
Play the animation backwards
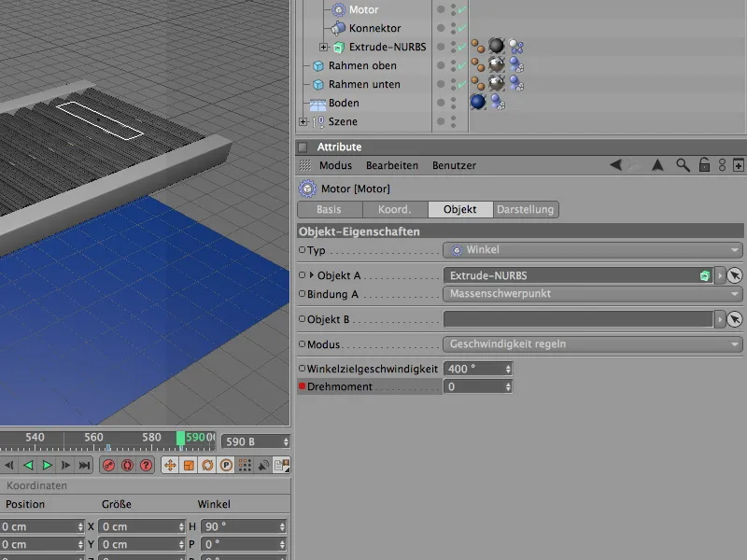[29, 465]
